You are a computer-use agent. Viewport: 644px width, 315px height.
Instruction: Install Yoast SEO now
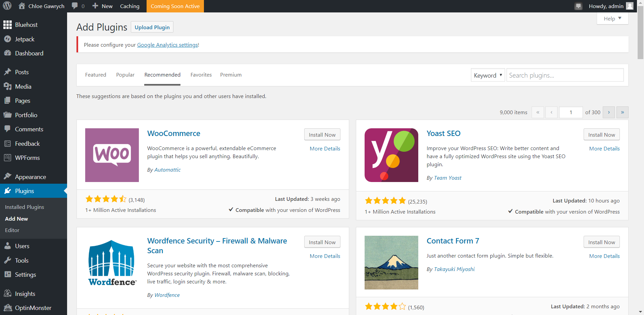click(602, 135)
